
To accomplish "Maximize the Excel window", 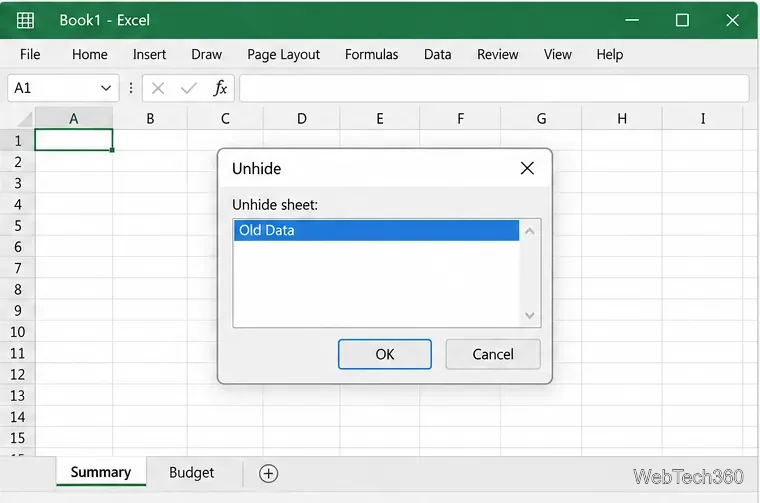I will 682,20.
